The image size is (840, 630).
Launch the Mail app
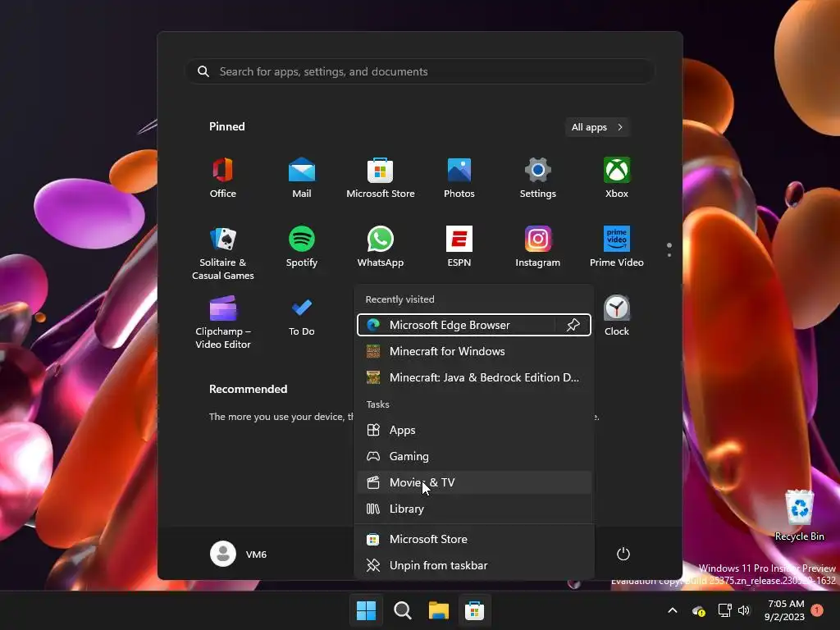[x=302, y=178]
